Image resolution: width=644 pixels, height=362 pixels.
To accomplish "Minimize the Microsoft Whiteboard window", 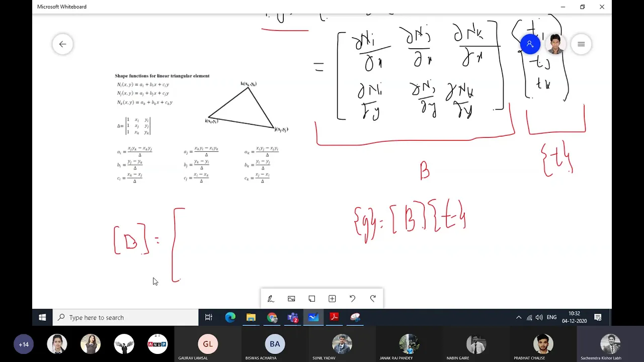I will 563,7.
